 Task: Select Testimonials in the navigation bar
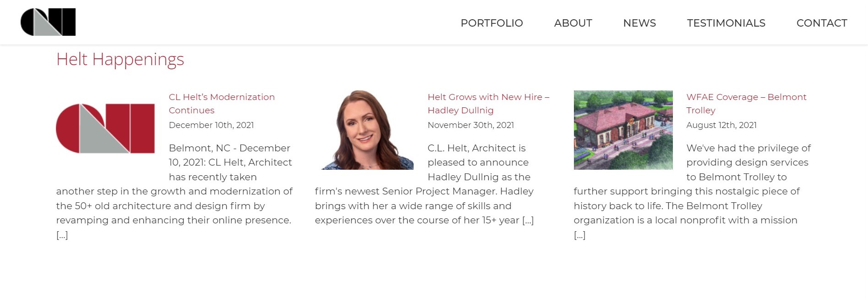click(726, 23)
